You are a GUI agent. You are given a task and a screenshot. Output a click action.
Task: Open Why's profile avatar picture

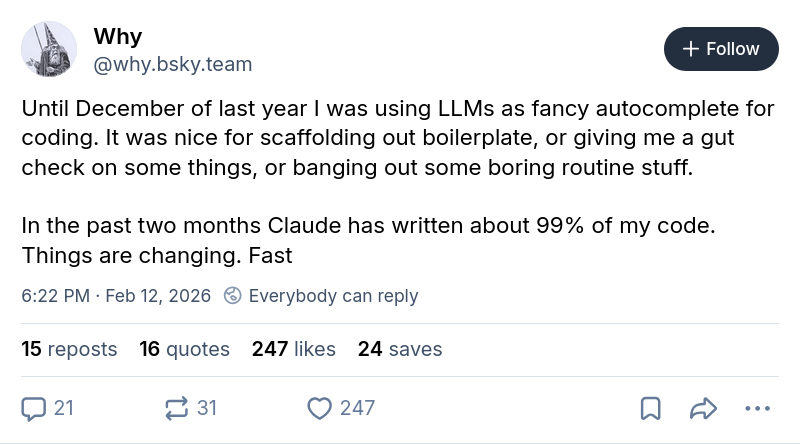49,49
